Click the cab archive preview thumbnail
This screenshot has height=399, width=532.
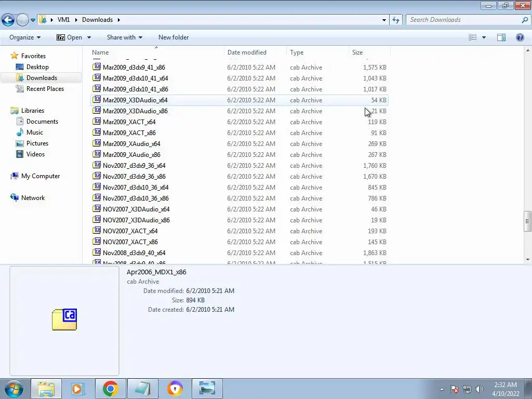pos(64,320)
